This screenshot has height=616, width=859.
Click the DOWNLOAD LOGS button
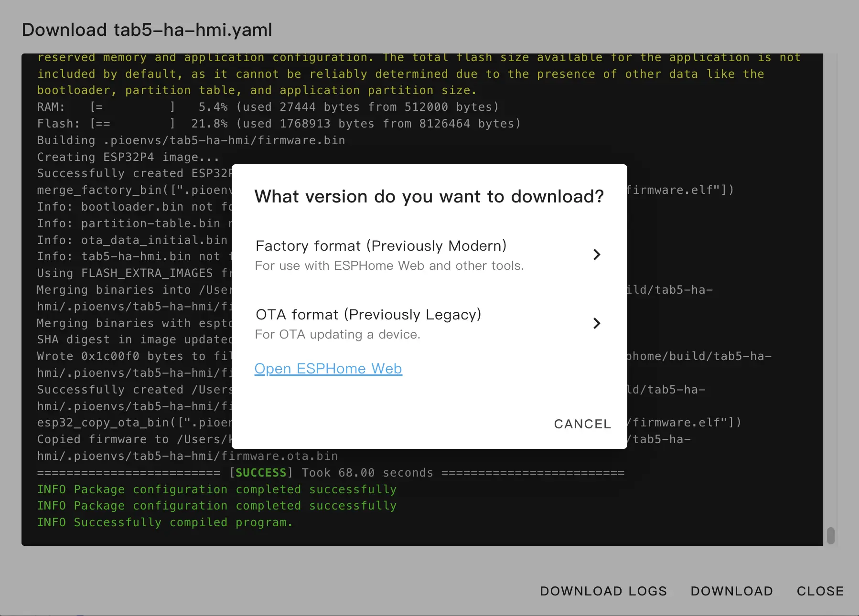point(603,591)
